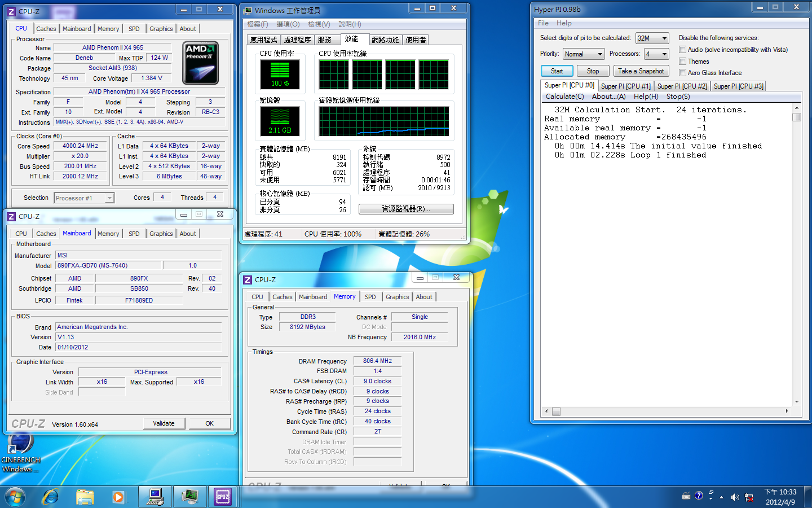Click the CPU usage 100% gauge
Viewport: 812px width, 508px height.
(280, 74)
